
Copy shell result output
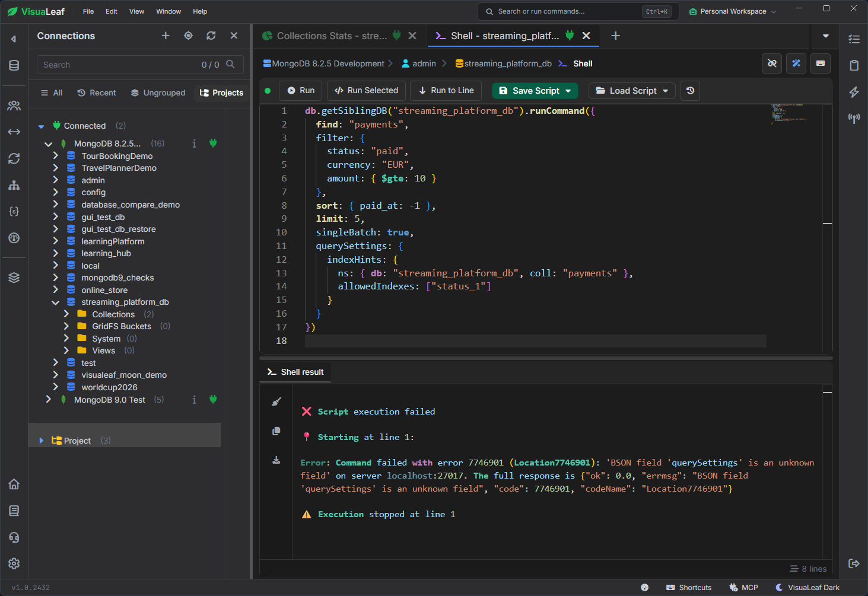click(276, 431)
